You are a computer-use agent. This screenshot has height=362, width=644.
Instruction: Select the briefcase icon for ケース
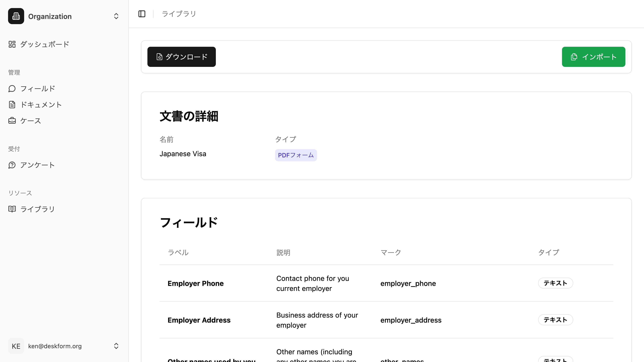pyautogui.click(x=12, y=120)
